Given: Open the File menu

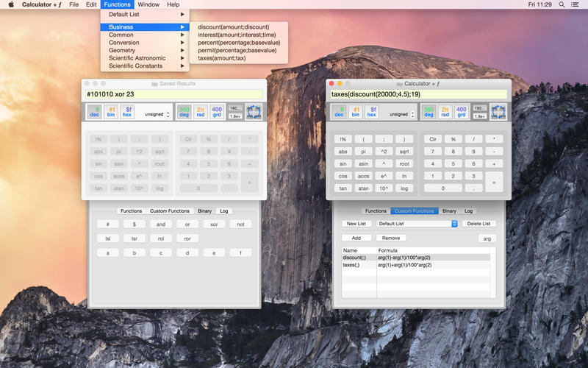Looking at the screenshot, I should [x=74, y=4].
